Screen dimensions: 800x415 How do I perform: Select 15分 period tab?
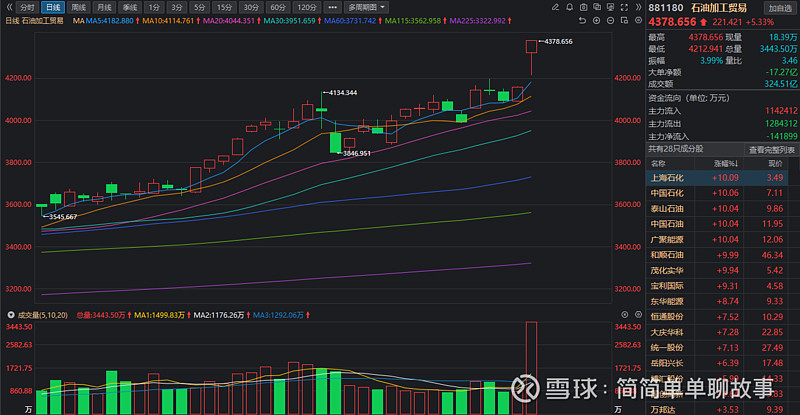[224, 7]
